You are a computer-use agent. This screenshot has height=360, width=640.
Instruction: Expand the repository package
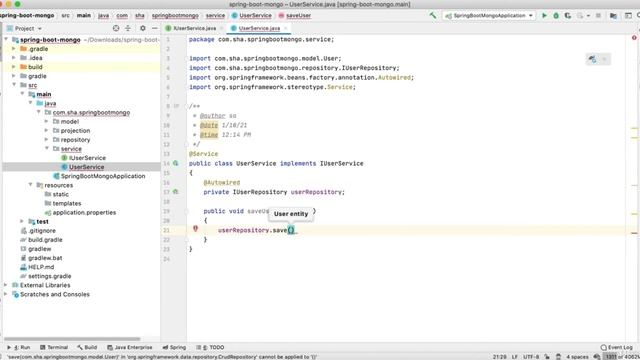coord(47,140)
